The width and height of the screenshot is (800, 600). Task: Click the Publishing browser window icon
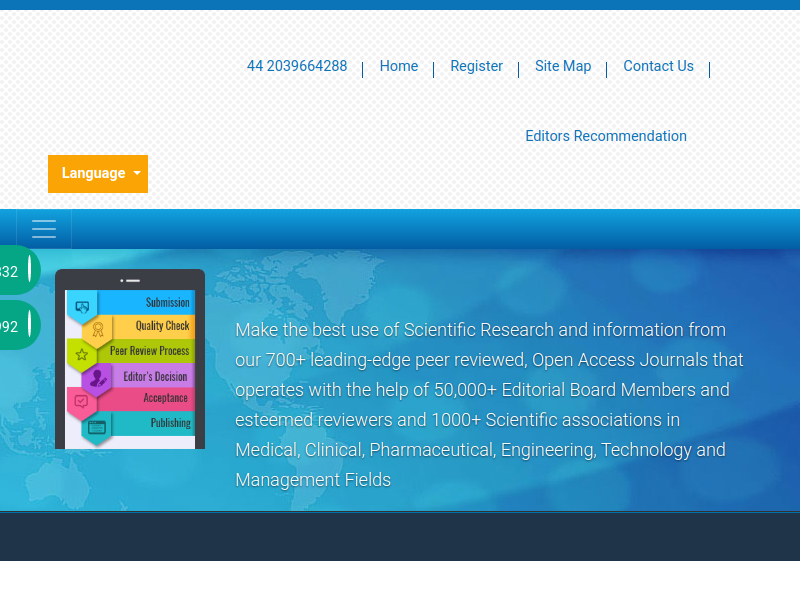[97, 427]
